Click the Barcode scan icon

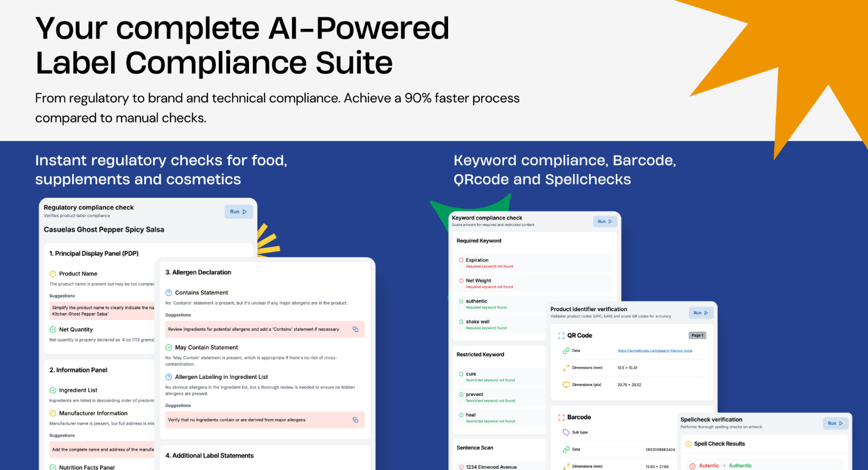pyautogui.click(x=561, y=417)
